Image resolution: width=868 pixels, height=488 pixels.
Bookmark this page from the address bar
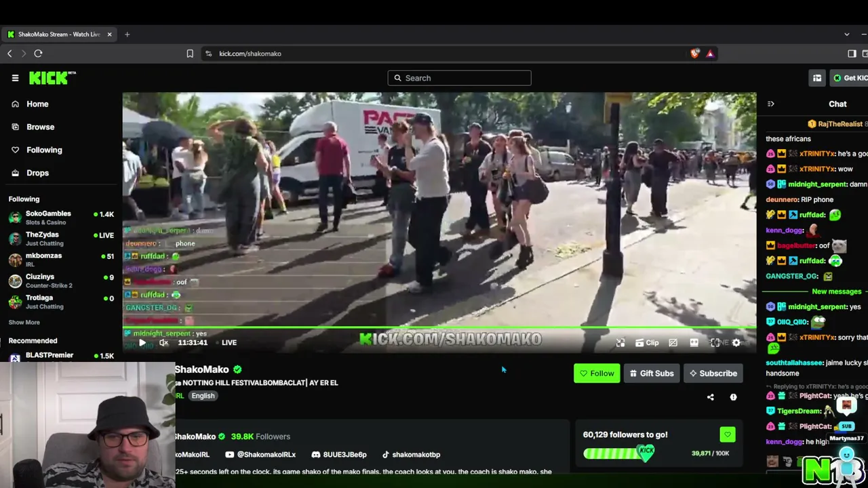(190, 54)
